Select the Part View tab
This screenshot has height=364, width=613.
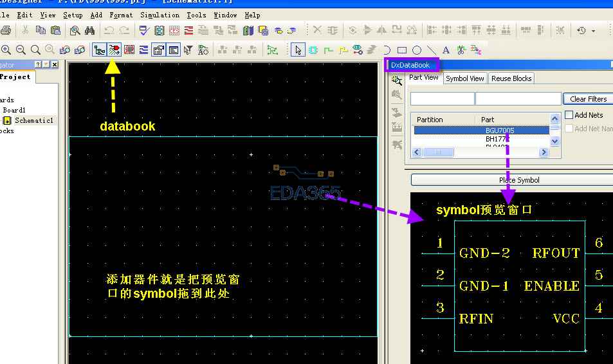coord(424,77)
